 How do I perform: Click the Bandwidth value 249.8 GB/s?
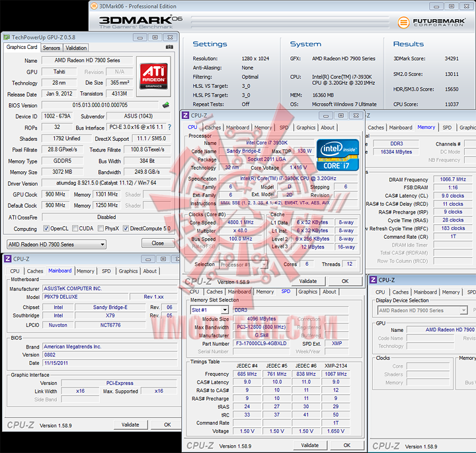pos(147,172)
